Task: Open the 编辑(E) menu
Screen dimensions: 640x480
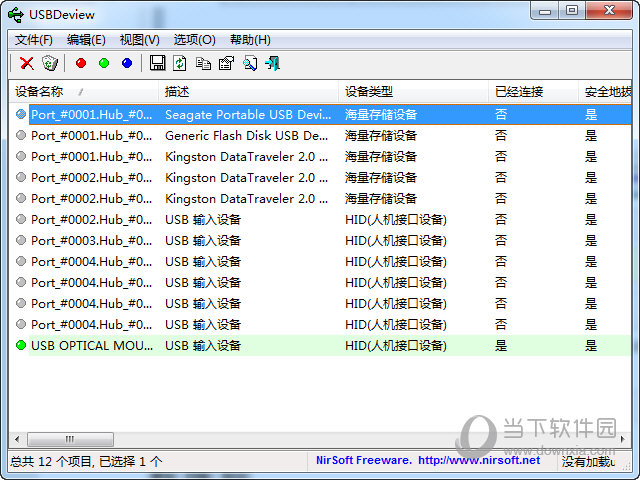Action: pos(86,40)
